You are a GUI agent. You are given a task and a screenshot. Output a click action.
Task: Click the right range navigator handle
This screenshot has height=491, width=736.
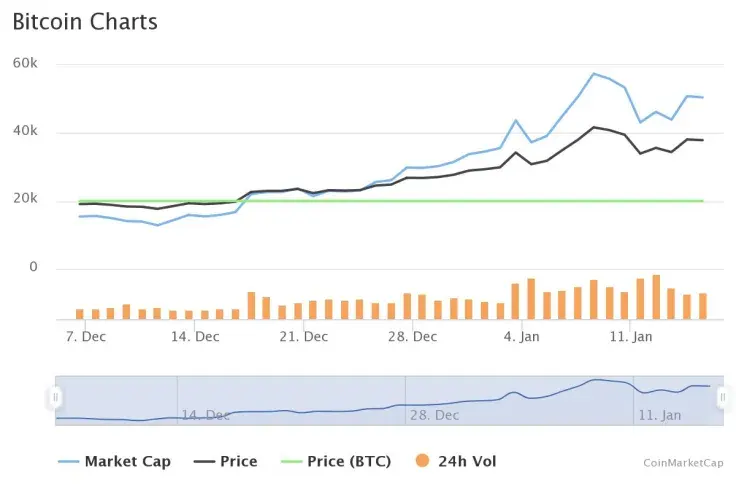click(x=722, y=398)
